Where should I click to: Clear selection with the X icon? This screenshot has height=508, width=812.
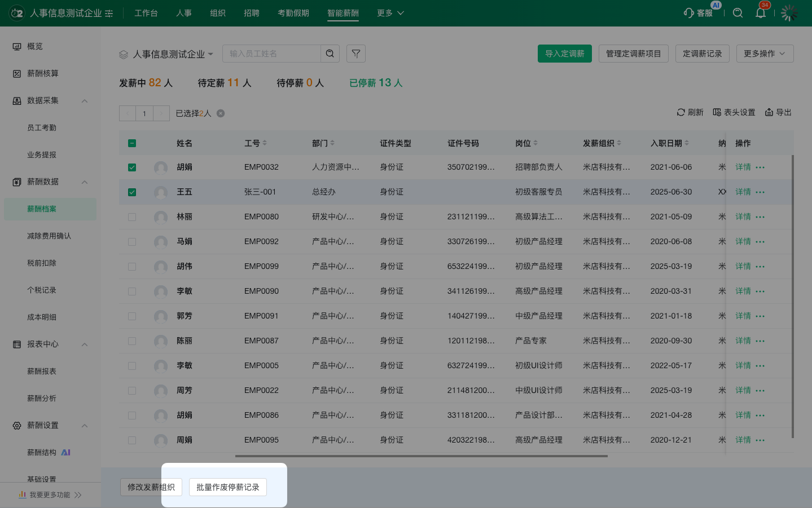tap(221, 113)
